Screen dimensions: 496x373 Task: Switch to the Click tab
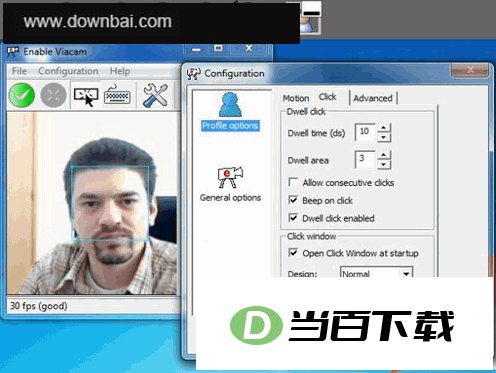327,97
